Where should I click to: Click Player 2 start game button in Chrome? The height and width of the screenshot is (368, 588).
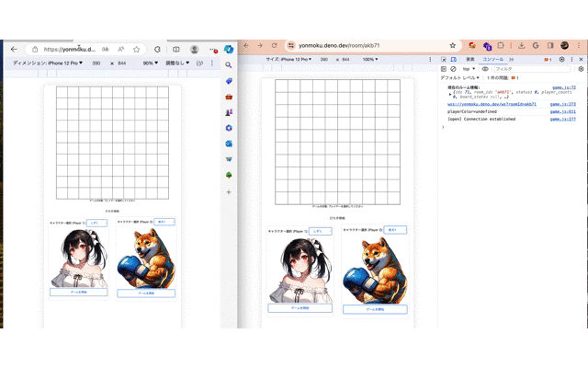[375, 309]
